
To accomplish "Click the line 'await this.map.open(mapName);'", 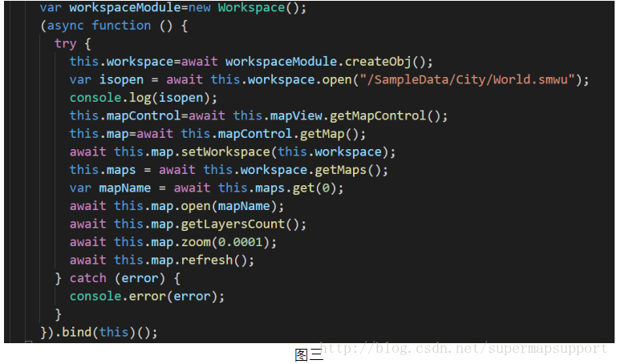I will [x=177, y=206].
